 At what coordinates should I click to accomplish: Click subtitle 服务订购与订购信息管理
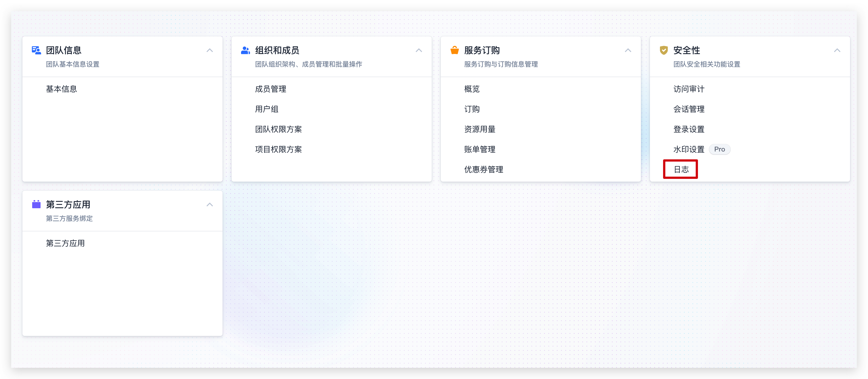click(501, 64)
